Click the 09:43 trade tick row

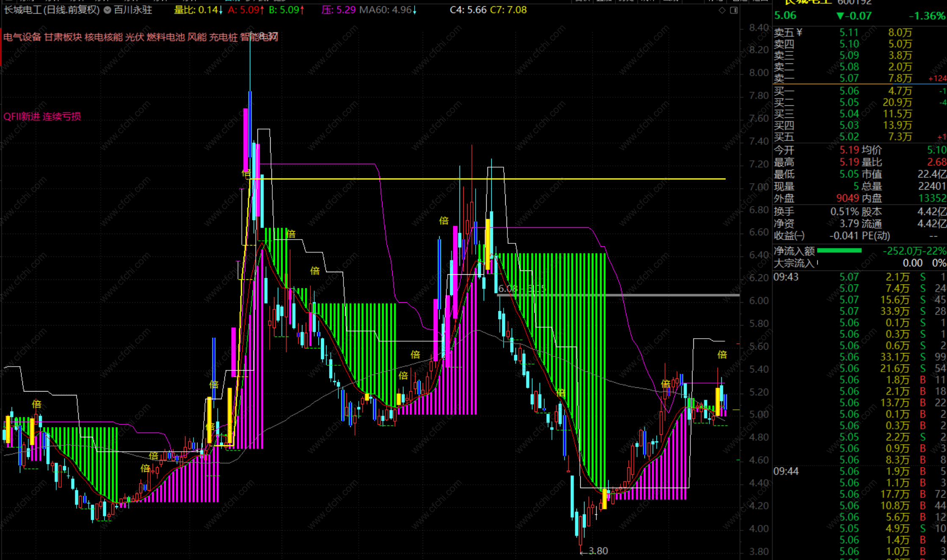tap(786, 277)
